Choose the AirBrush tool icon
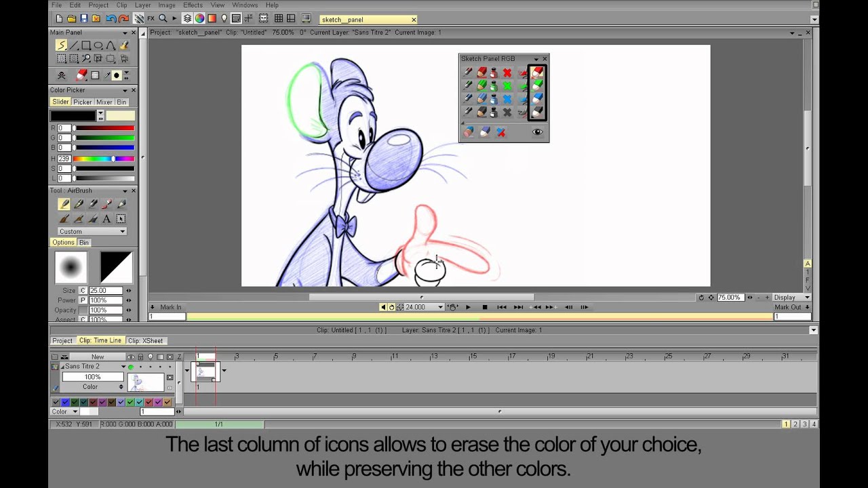This screenshot has width=868, height=488. (64, 204)
